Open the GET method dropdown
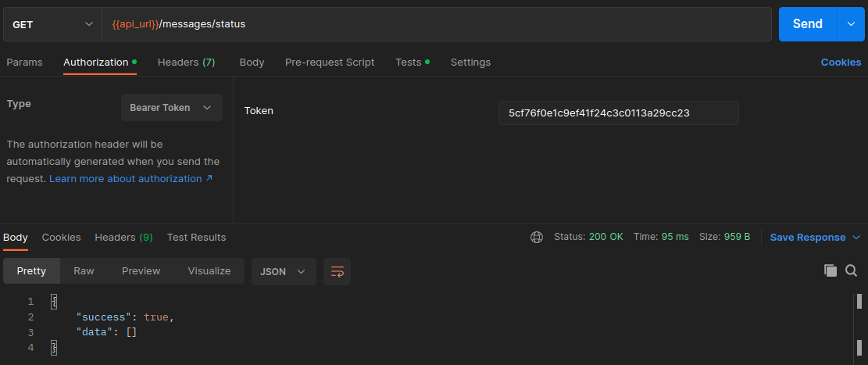This screenshot has width=868, height=365. [x=52, y=24]
